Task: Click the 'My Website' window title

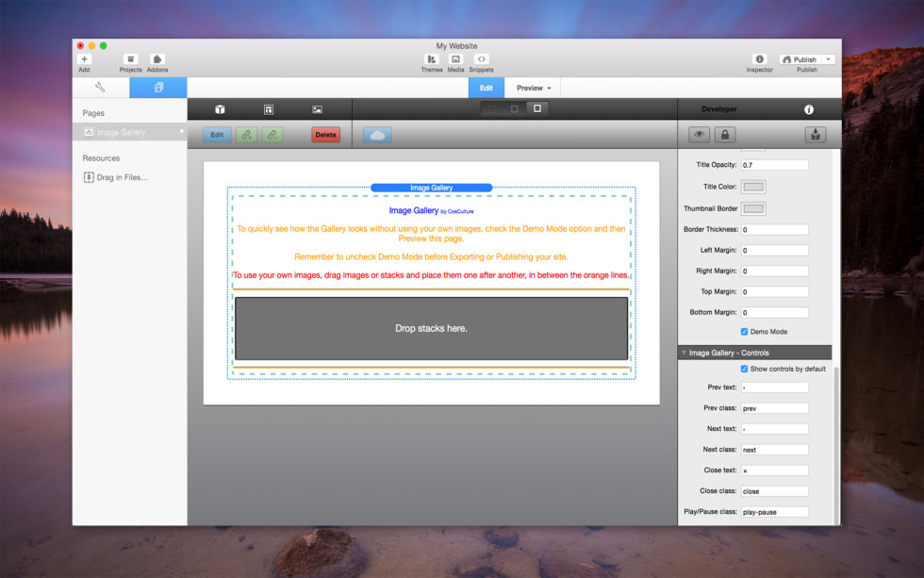Action: 456,46
